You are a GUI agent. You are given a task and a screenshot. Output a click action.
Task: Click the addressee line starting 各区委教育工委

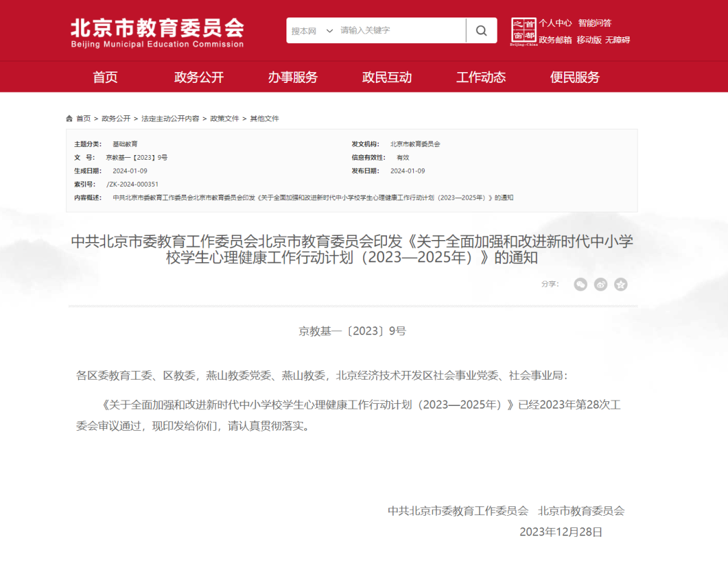pos(322,376)
